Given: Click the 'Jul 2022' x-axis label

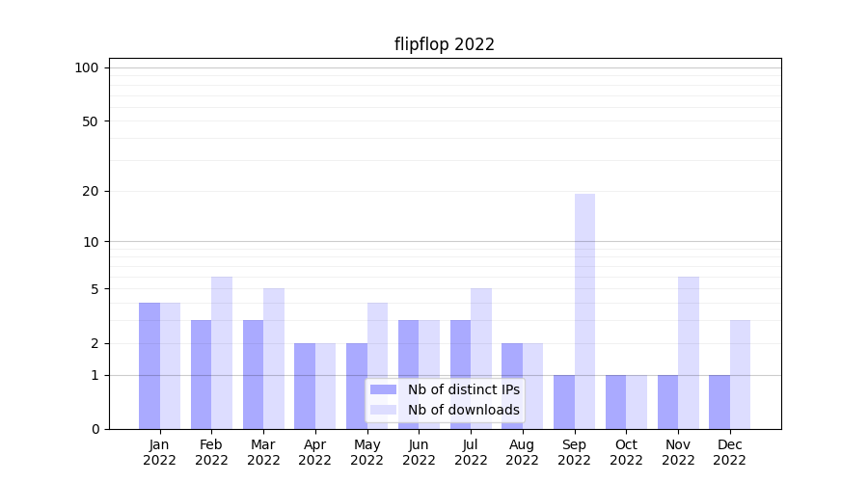Looking at the screenshot, I should point(471,452).
